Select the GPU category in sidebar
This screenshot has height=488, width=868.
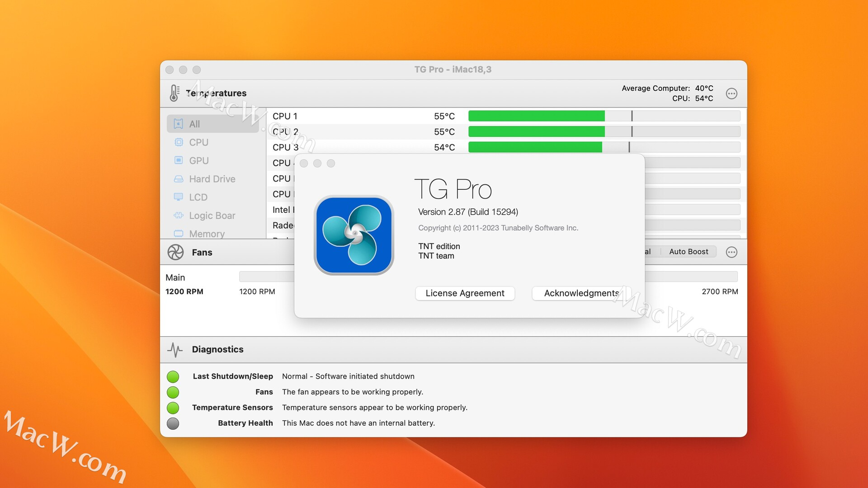point(213,160)
